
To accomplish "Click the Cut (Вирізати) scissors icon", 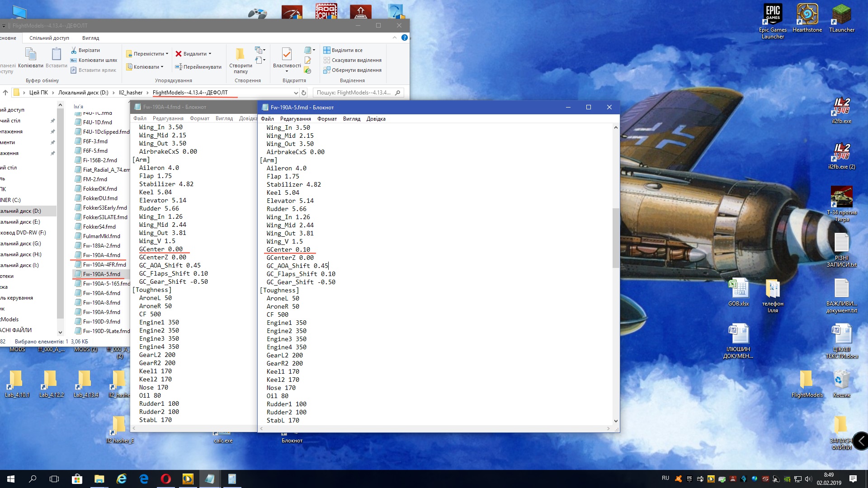I will 74,50.
